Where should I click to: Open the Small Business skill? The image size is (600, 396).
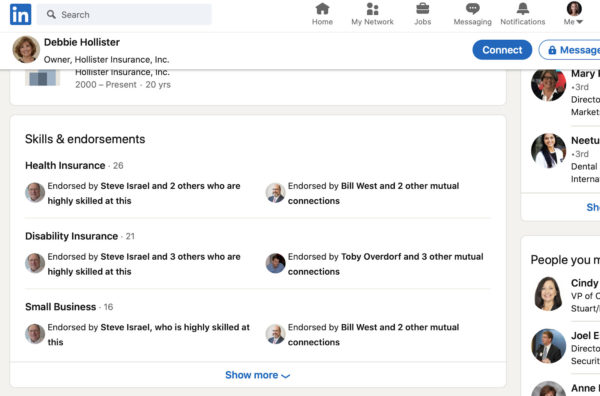click(x=60, y=307)
